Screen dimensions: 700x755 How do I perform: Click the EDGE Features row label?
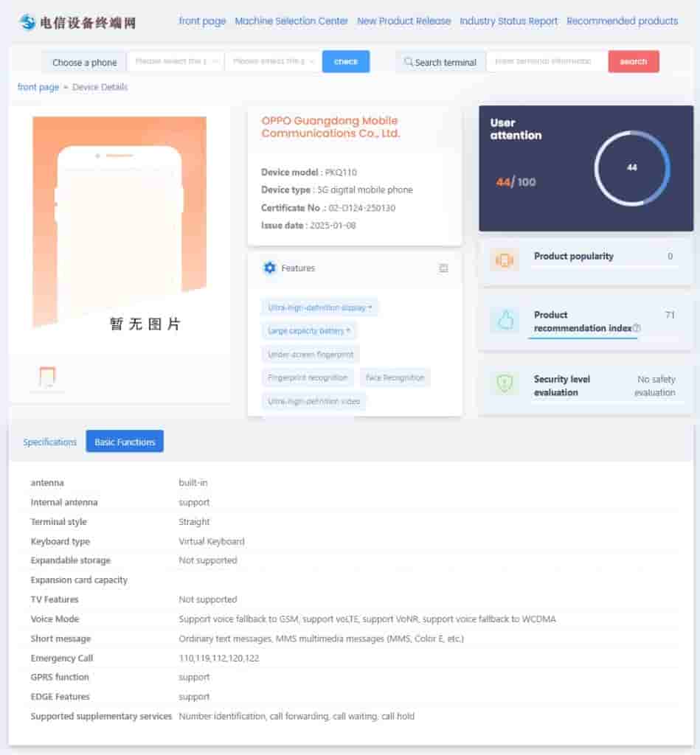click(x=60, y=697)
